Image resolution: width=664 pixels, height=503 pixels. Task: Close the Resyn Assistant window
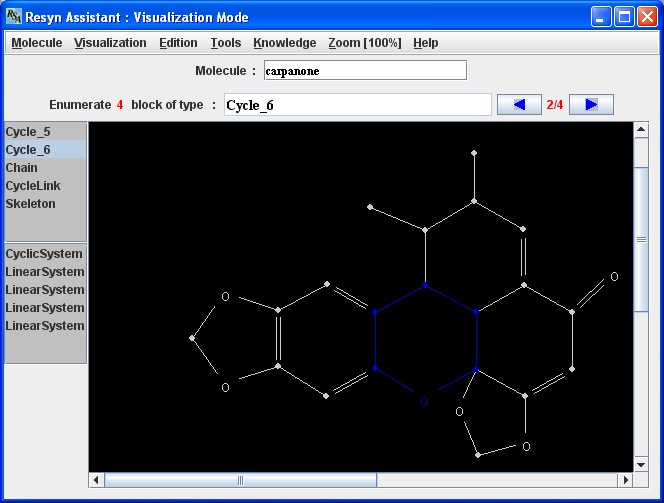point(647,17)
